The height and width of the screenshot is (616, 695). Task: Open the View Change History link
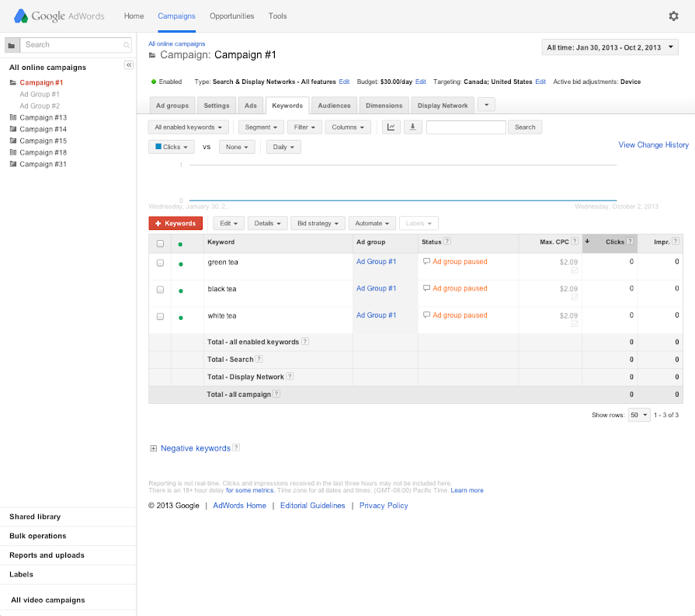(653, 144)
